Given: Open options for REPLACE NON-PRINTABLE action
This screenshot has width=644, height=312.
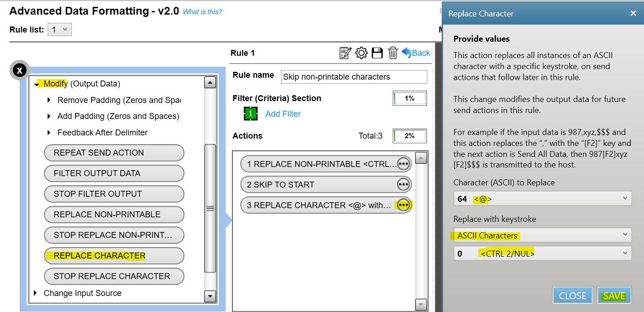Looking at the screenshot, I should click(403, 164).
